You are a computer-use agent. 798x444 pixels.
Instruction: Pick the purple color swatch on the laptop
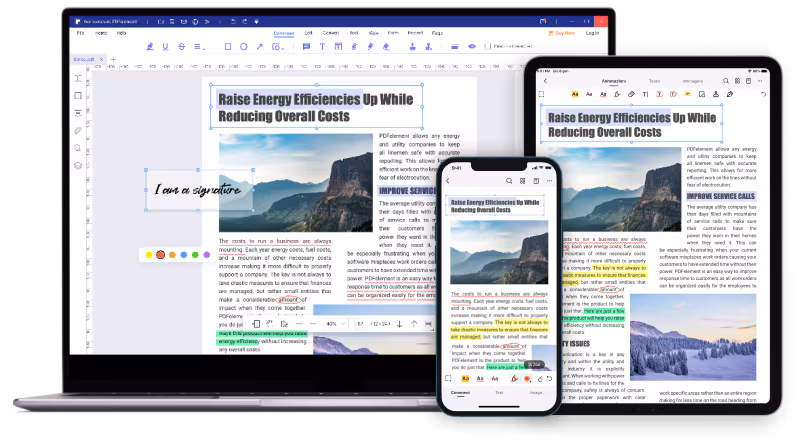tap(207, 255)
